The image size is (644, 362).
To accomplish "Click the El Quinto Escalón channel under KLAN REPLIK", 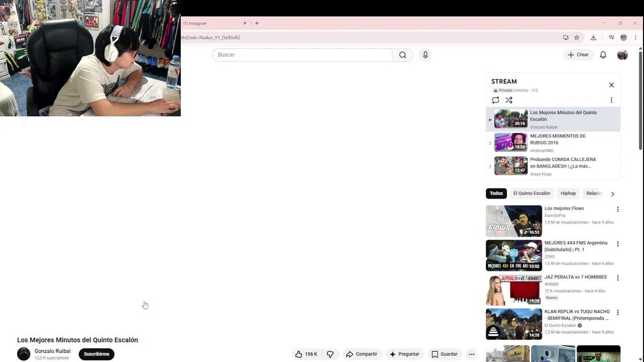I will coord(560,325).
